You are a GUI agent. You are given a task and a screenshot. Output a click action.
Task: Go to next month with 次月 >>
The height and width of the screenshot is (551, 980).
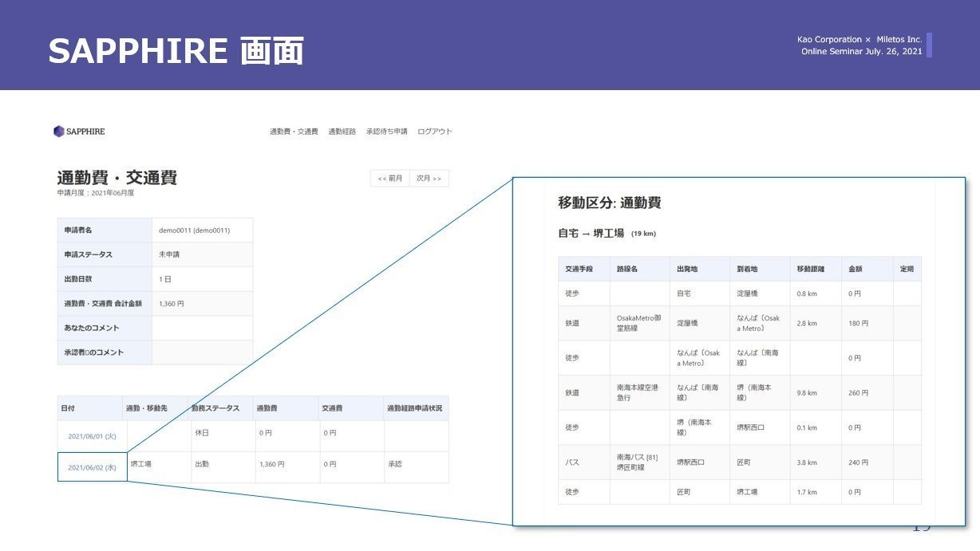click(429, 179)
